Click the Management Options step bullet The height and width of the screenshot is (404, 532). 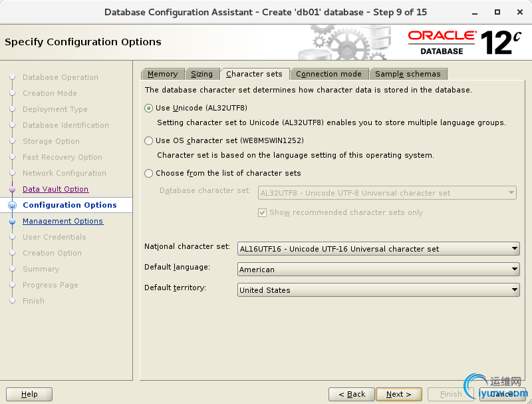[13, 222]
